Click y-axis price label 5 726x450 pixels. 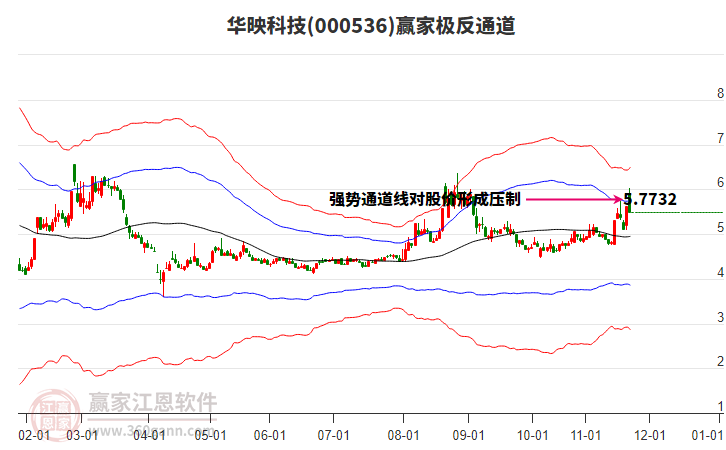pyautogui.click(x=720, y=228)
